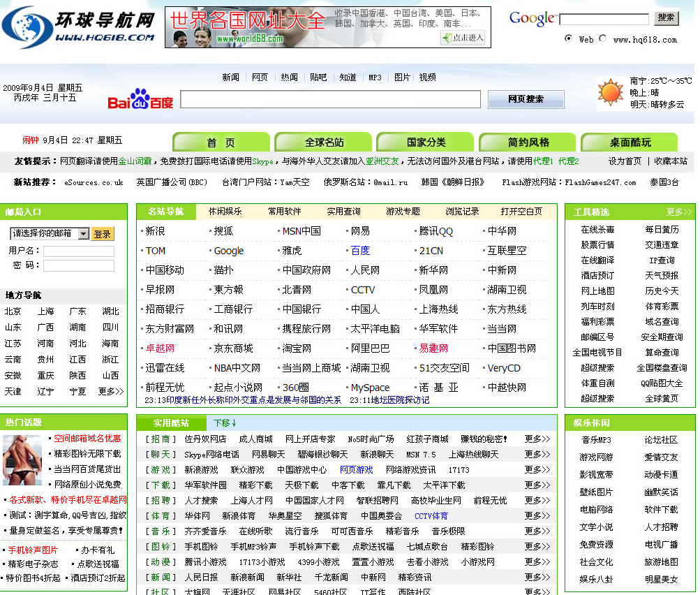
Task: Select the www.hq618.com radio button
Action: pyautogui.click(x=603, y=38)
